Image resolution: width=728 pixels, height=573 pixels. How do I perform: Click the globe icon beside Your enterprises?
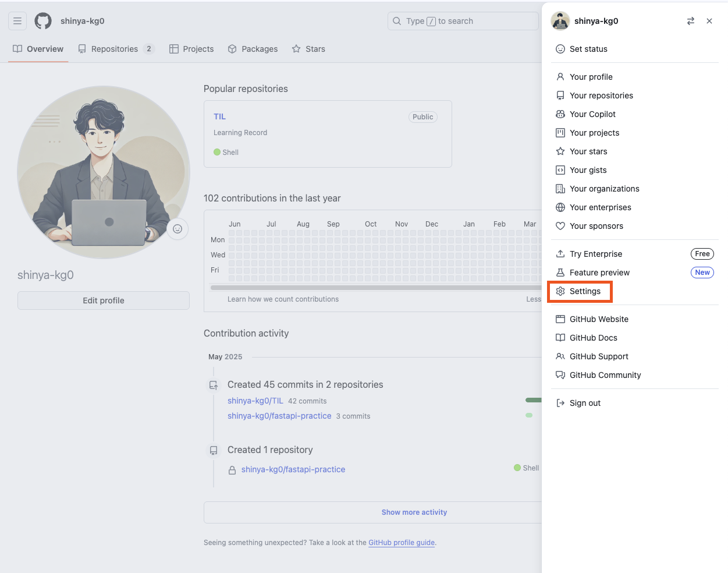[x=560, y=207]
